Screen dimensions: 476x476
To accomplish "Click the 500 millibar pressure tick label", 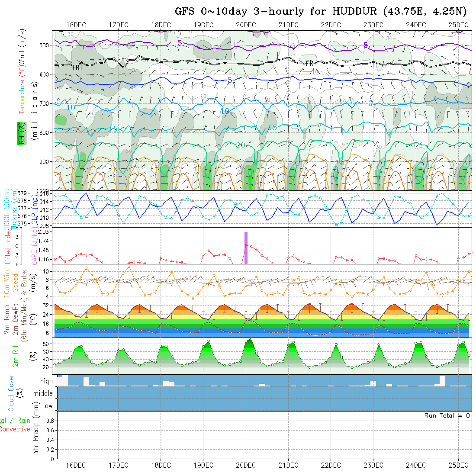I will [46, 45].
